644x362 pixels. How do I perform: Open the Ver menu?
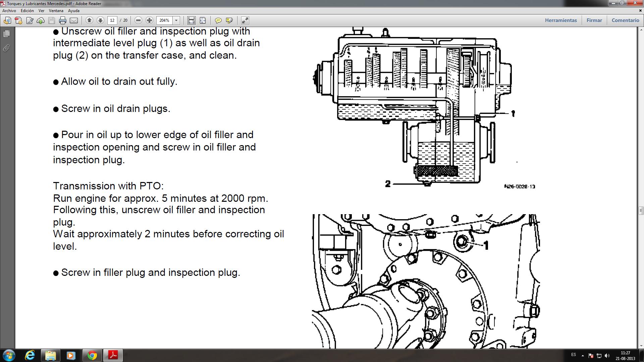click(x=41, y=11)
